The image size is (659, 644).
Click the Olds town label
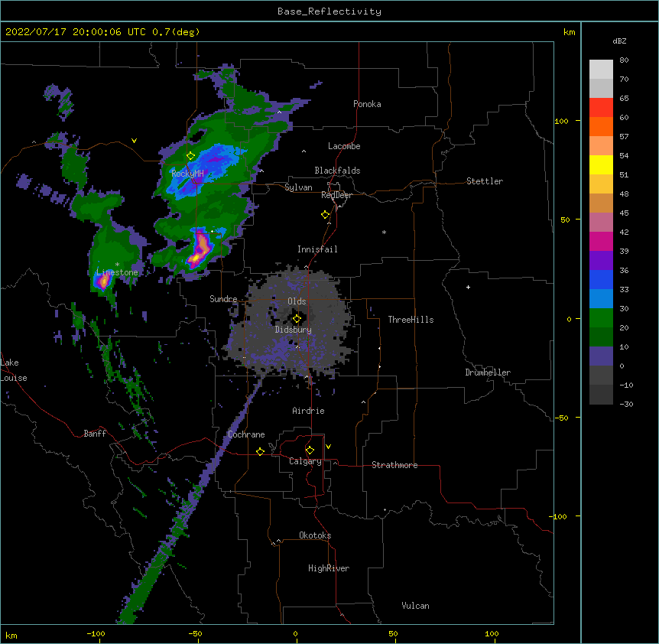(297, 301)
